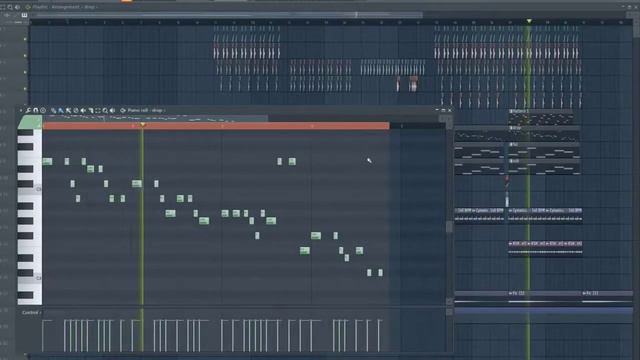Open the Piano roll stamp chord selector
The image size is (640, 360).
(43, 110)
